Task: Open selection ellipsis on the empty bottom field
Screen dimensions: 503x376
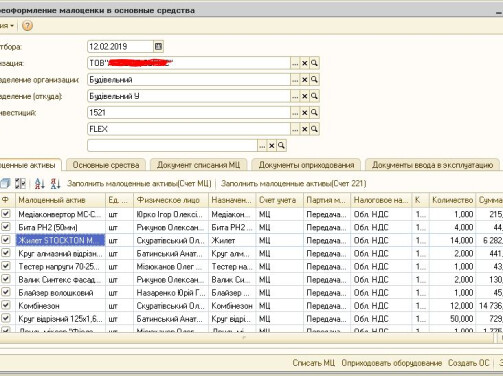Action: click(x=262, y=146)
